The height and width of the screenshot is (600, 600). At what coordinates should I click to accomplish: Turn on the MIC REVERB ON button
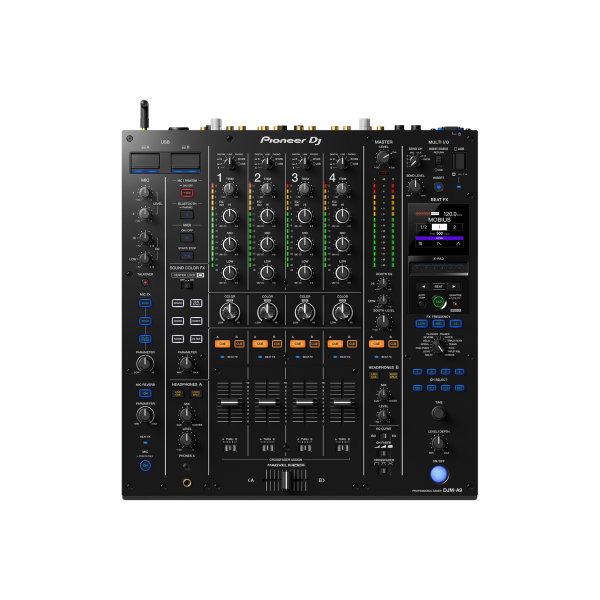point(145,393)
